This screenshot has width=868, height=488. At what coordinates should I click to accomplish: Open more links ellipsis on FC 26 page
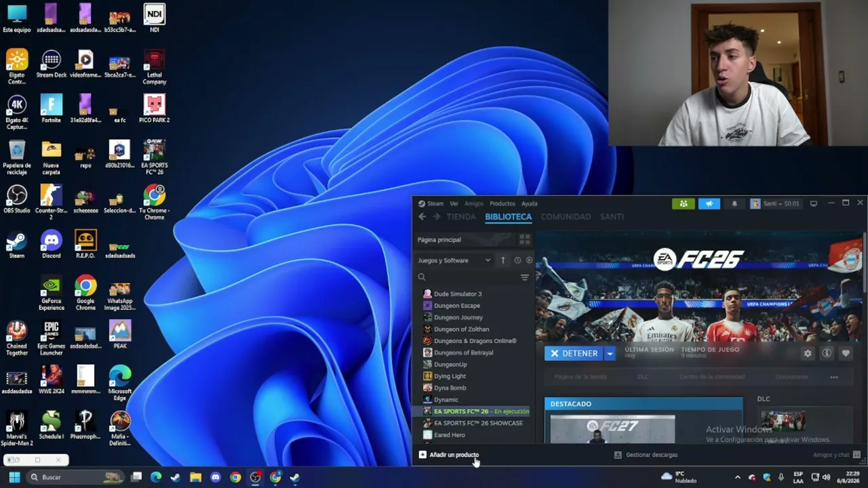[x=833, y=377]
